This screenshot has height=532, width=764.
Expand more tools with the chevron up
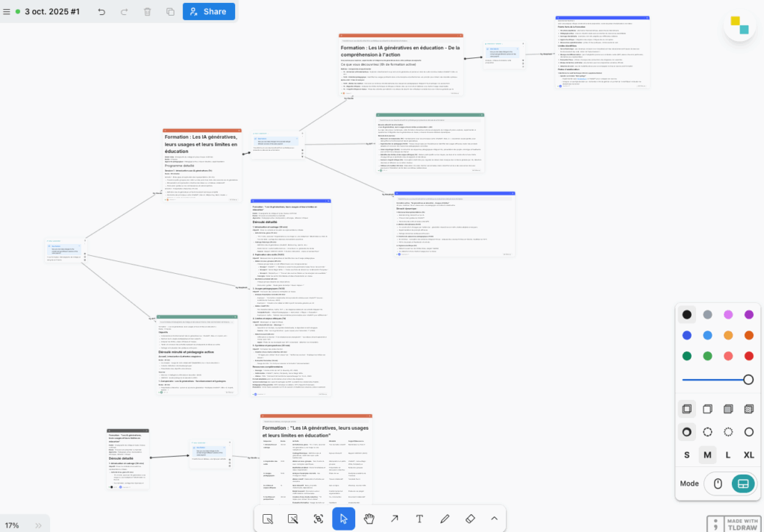click(494, 519)
